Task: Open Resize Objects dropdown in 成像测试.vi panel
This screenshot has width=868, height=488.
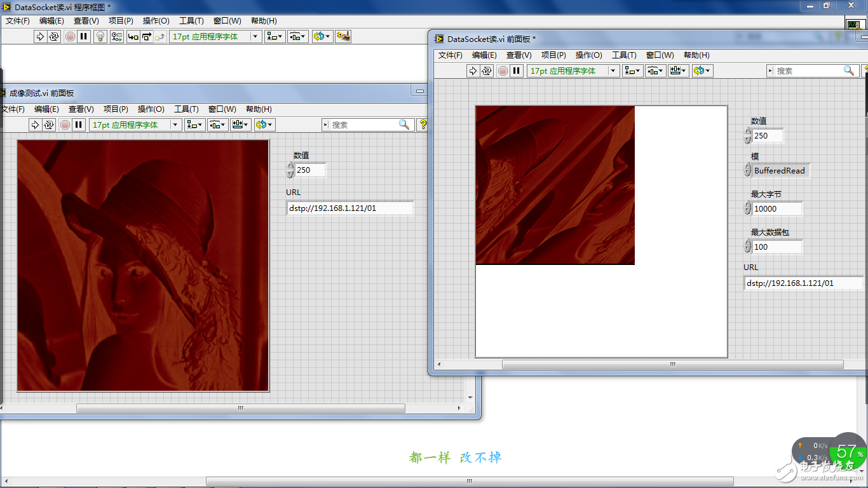Action: pos(241,125)
